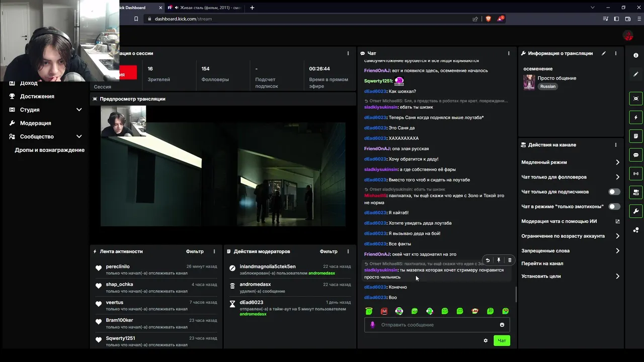Toggle the stream info wrench icon in sidebar
Screen dimensions: 644x362
(x=636, y=211)
